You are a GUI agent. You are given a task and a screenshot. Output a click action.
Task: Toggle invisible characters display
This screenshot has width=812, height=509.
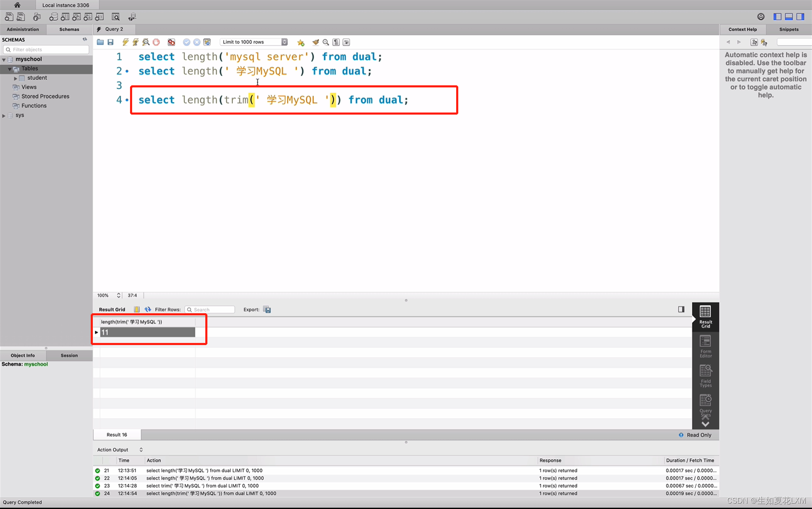click(336, 42)
